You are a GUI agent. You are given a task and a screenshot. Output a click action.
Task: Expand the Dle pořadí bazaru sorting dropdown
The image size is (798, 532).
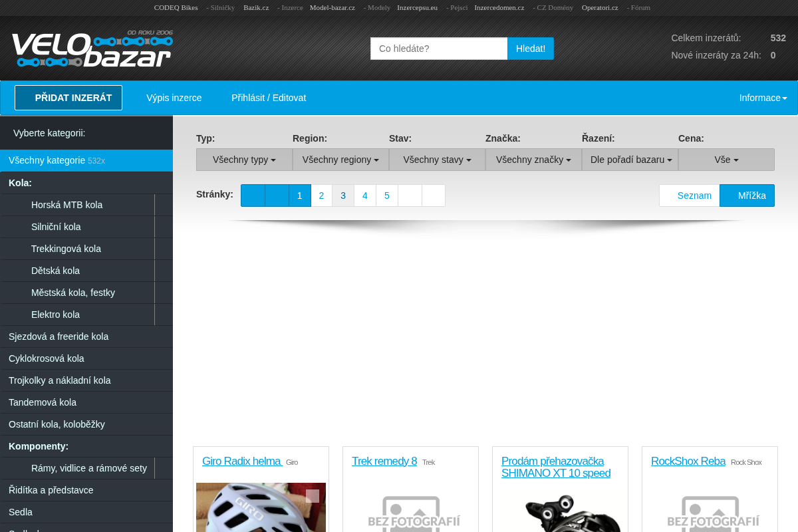[630, 160]
